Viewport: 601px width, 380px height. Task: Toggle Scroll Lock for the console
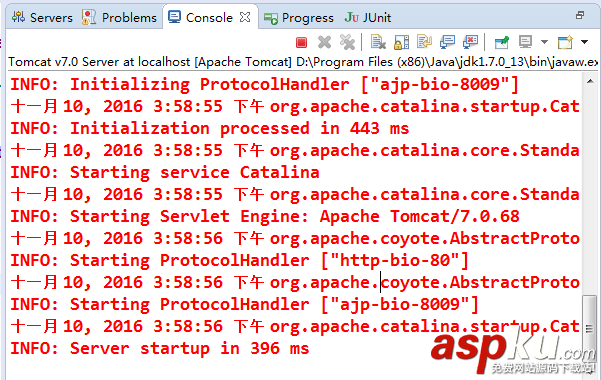coord(401,42)
